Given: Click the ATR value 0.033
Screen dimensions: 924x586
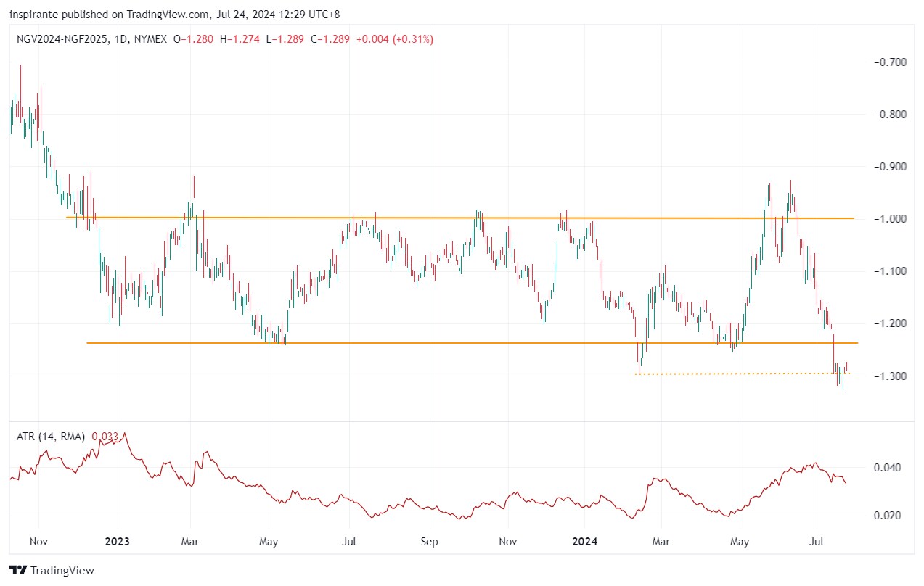Looking at the screenshot, I should [x=105, y=437].
